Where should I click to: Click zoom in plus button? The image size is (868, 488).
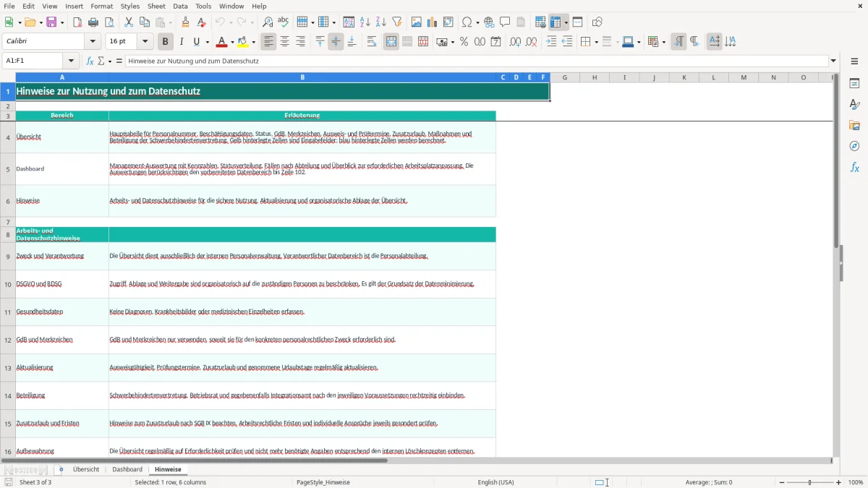tap(839, 482)
